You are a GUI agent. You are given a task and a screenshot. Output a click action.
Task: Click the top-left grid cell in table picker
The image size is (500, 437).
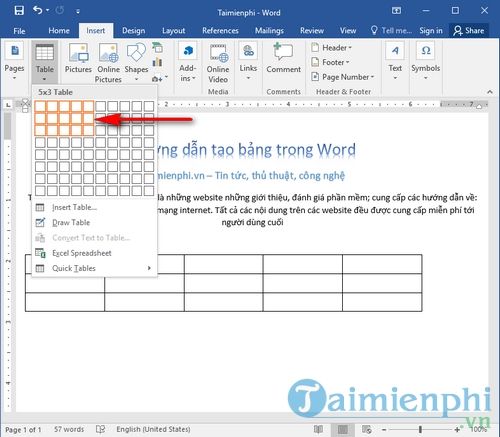[40, 106]
